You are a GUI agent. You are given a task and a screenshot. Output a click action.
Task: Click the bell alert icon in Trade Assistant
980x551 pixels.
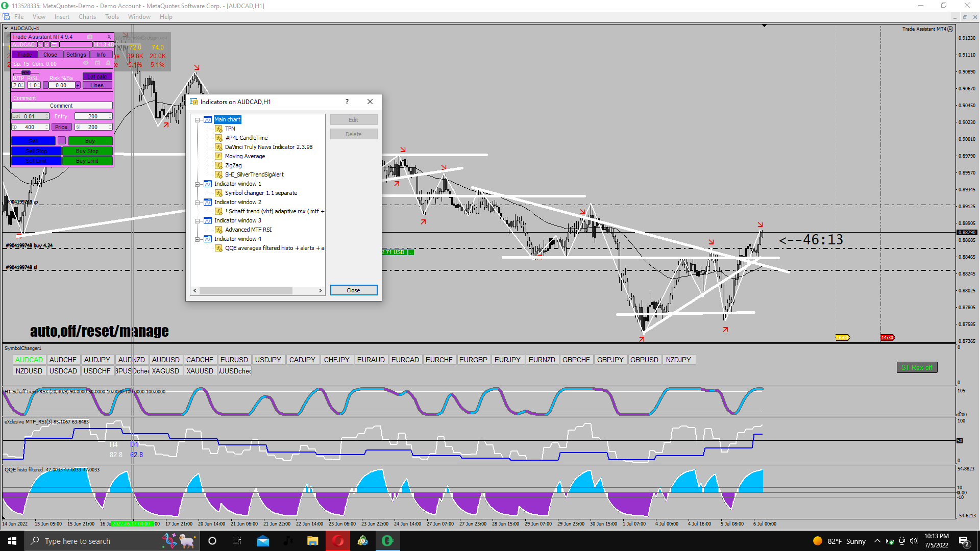point(108,63)
